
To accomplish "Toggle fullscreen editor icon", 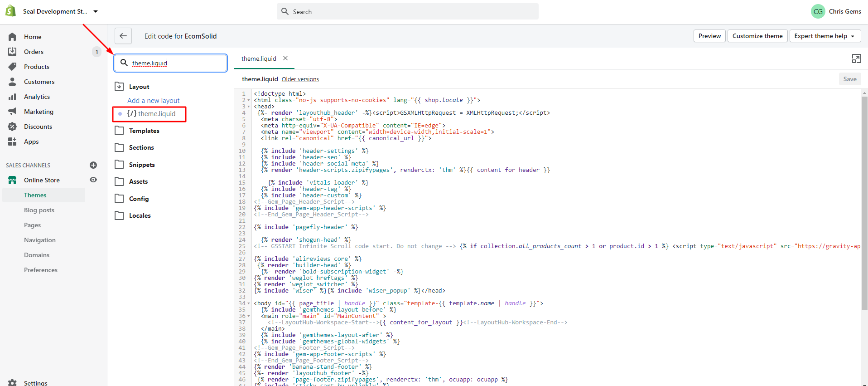I will coord(856,59).
